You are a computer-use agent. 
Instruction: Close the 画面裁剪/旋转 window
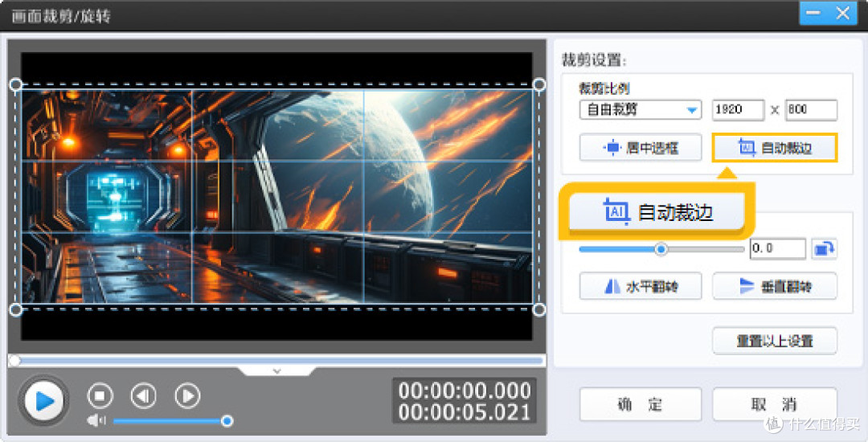pyautogui.click(x=843, y=13)
